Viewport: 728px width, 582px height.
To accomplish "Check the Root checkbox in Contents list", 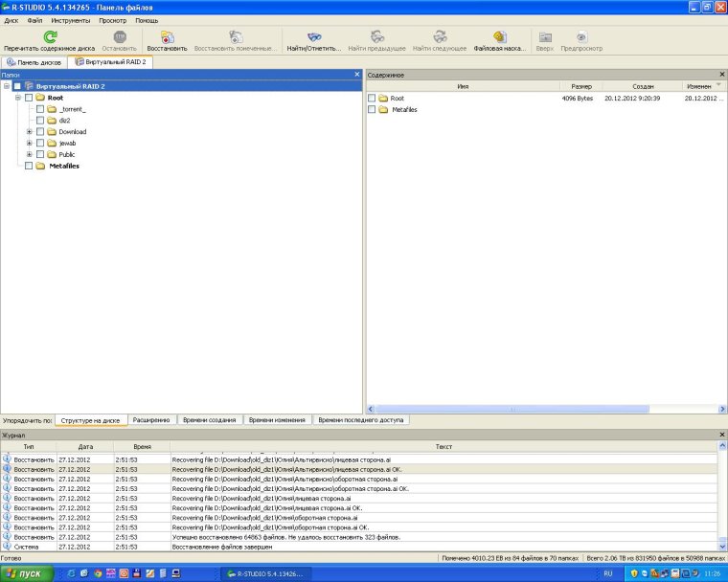I will coord(372,98).
